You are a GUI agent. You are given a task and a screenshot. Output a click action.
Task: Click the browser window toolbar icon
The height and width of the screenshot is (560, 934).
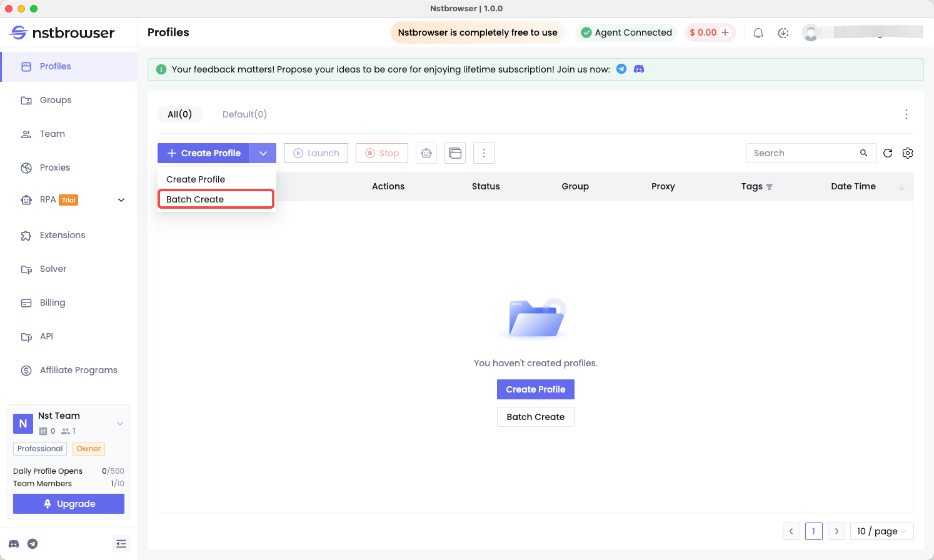pyautogui.click(x=455, y=153)
